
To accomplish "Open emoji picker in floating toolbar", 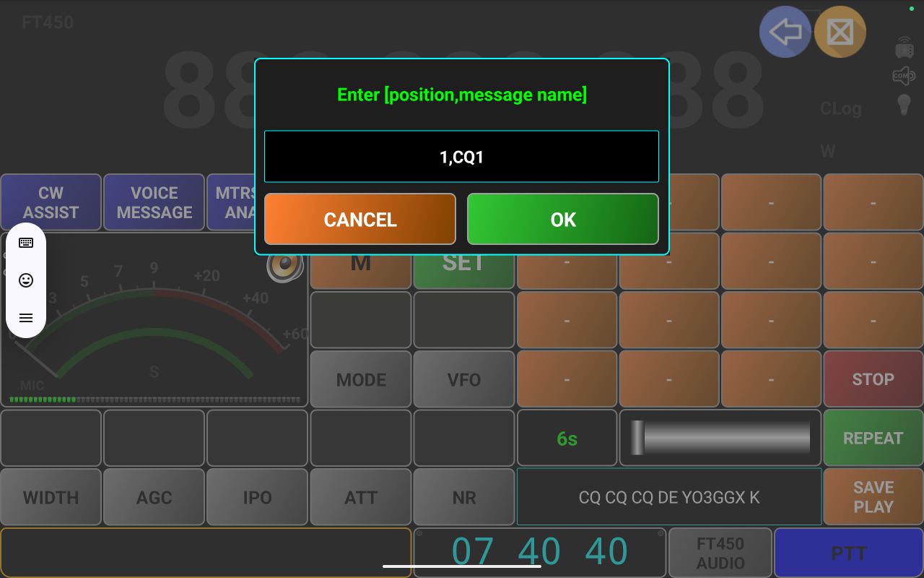I will point(26,280).
